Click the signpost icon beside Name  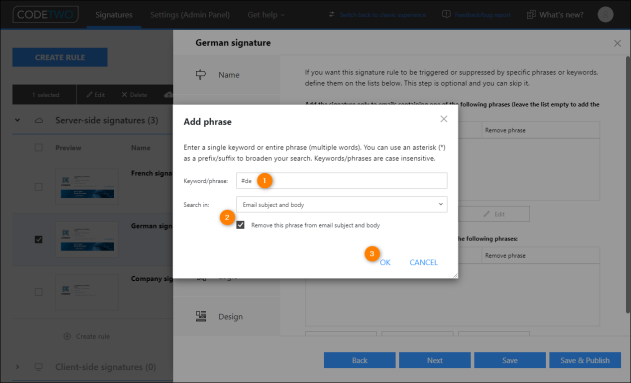coord(201,75)
